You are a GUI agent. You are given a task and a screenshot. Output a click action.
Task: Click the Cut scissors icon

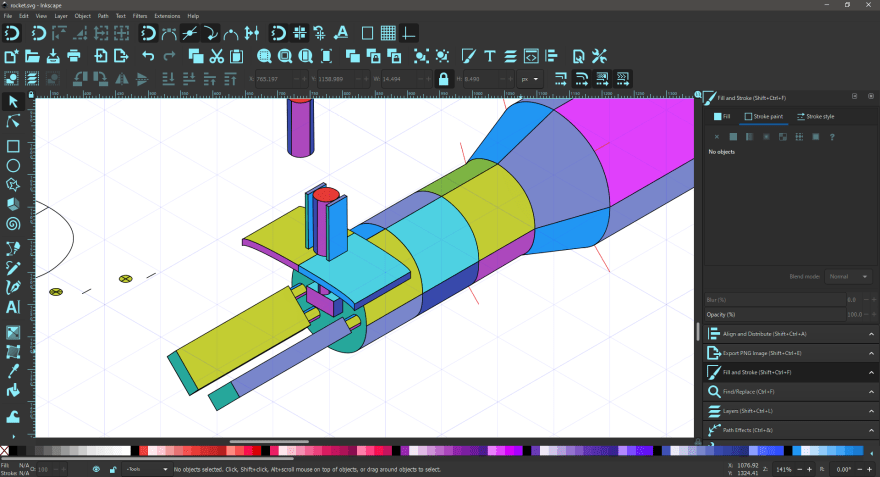click(x=217, y=56)
